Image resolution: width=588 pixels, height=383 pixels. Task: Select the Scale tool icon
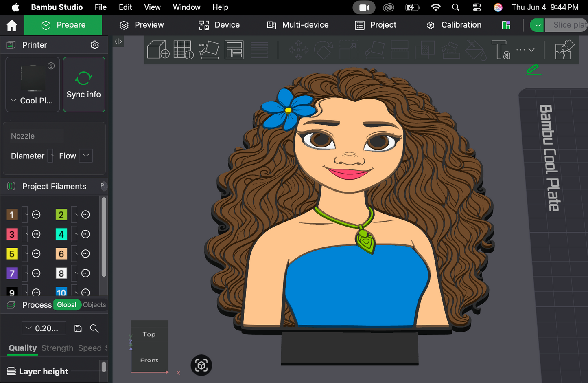[x=349, y=50]
